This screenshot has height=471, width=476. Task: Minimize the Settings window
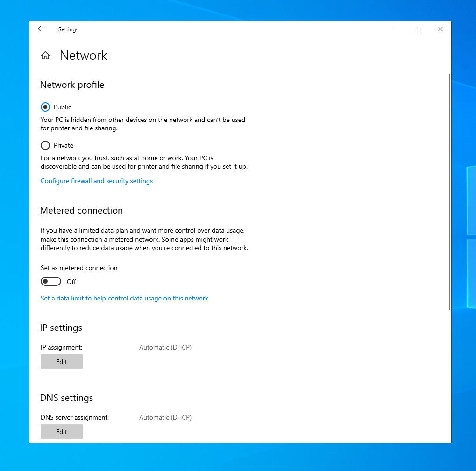pyautogui.click(x=398, y=29)
